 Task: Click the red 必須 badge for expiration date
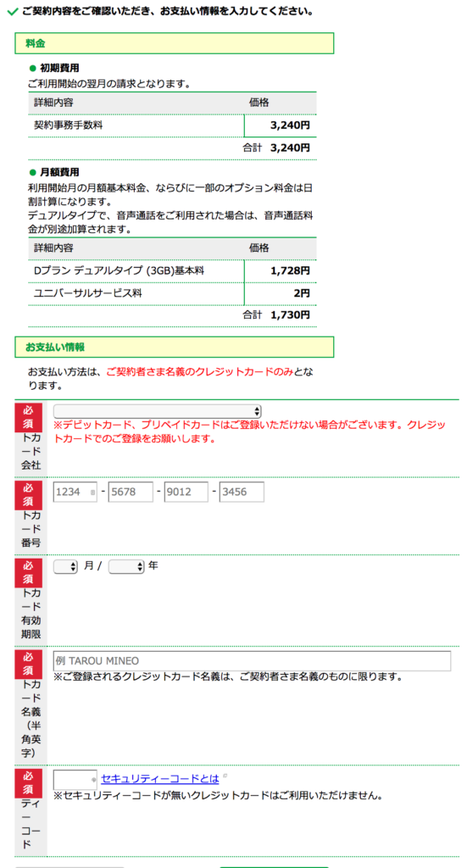coord(28,573)
